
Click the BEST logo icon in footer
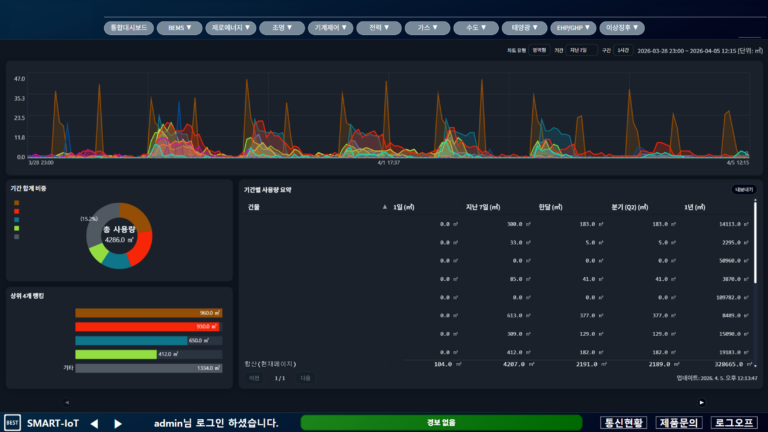13,423
